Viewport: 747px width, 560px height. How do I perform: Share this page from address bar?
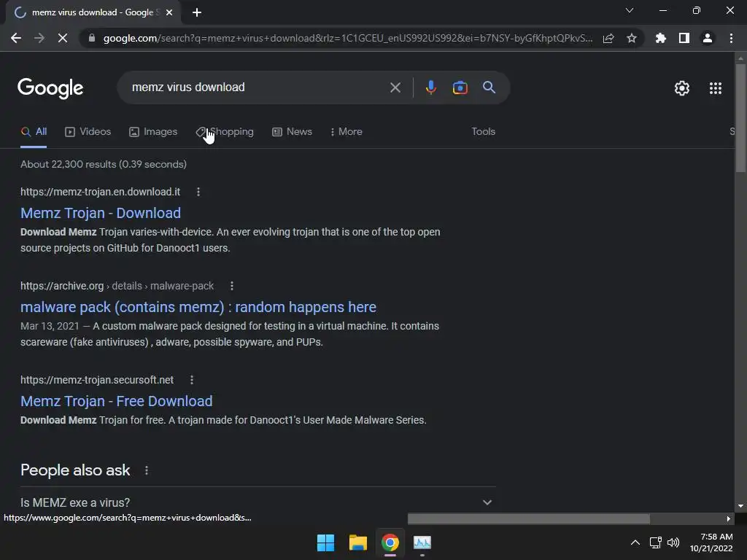pyautogui.click(x=608, y=38)
